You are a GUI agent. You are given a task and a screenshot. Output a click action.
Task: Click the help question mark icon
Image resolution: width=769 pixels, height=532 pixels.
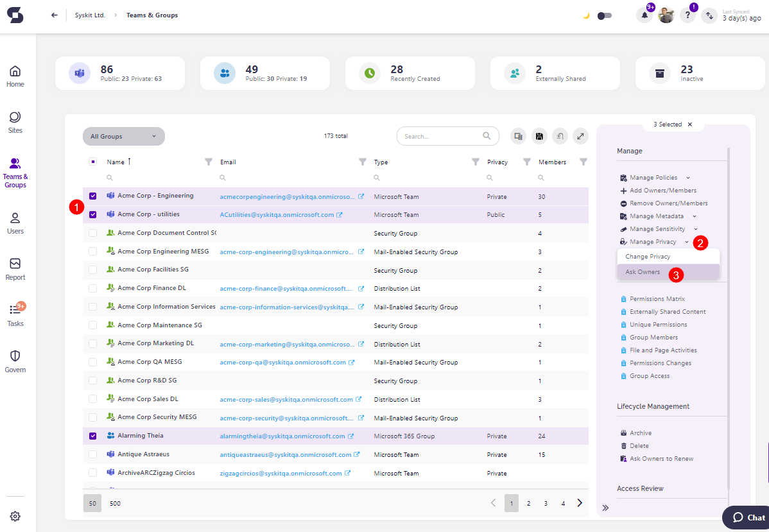coord(687,15)
